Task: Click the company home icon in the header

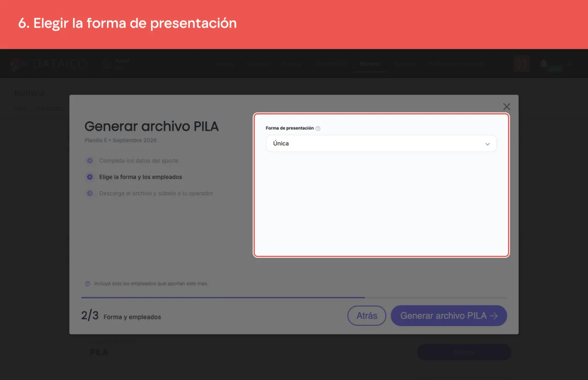Action: coord(106,64)
